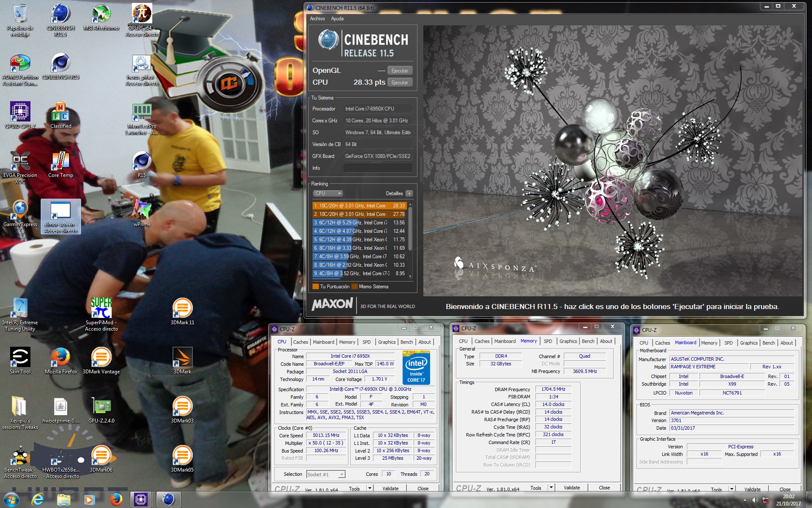Select the Xevipiu's sessions Tweaks folder

click(x=20, y=413)
